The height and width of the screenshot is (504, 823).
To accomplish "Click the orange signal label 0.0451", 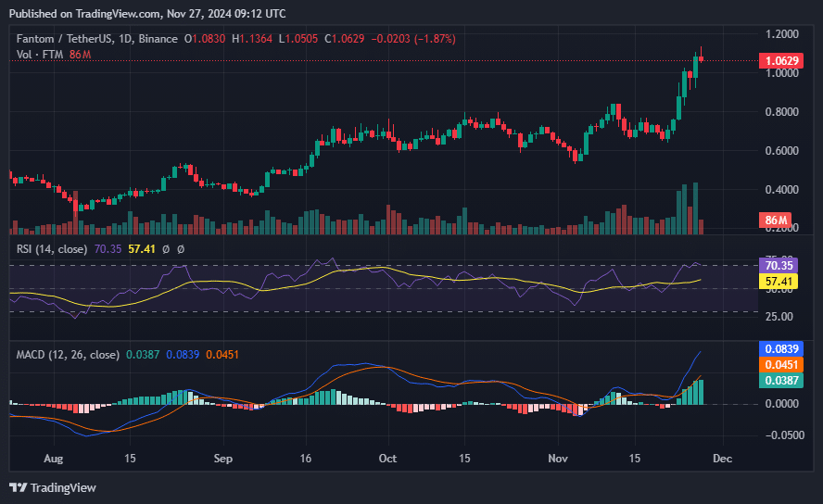I will click(x=781, y=364).
